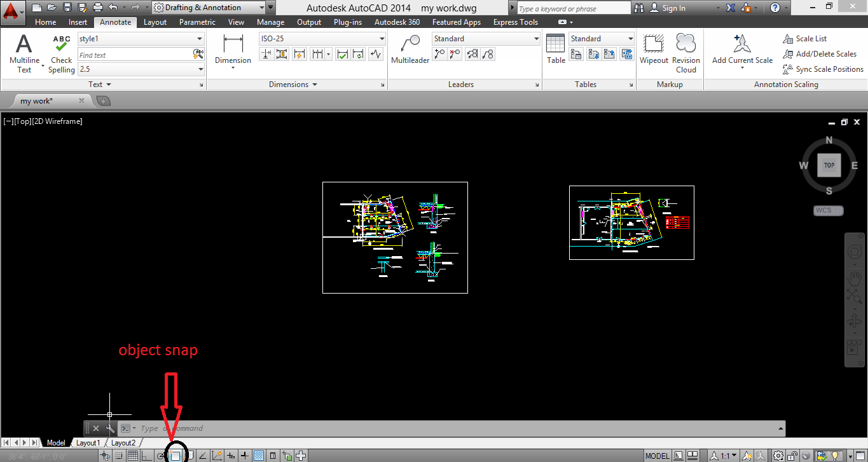Image resolution: width=868 pixels, height=462 pixels.
Task: Expand the Drafting & Annotation workspace dropdown
Action: click(261, 8)
